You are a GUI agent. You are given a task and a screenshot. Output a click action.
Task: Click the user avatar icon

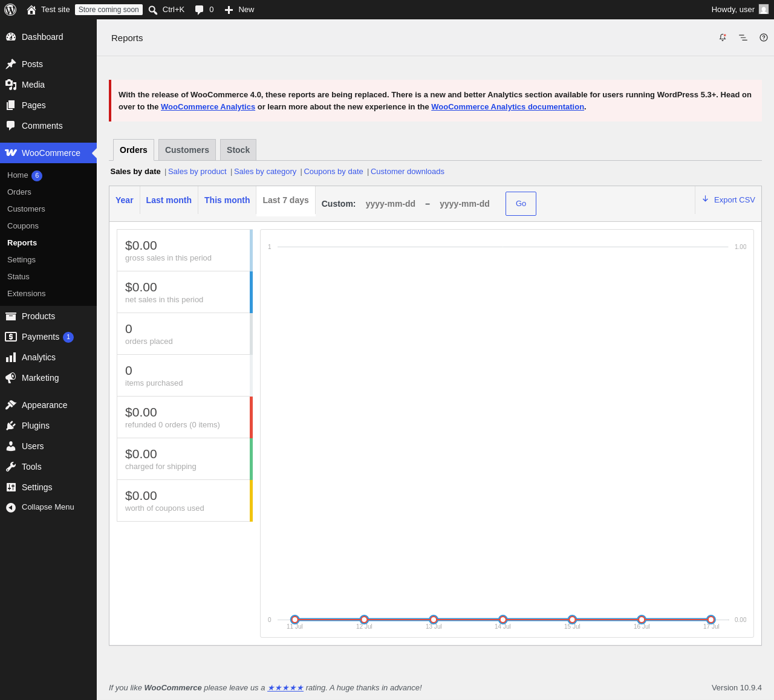click(x=764, y=10)
